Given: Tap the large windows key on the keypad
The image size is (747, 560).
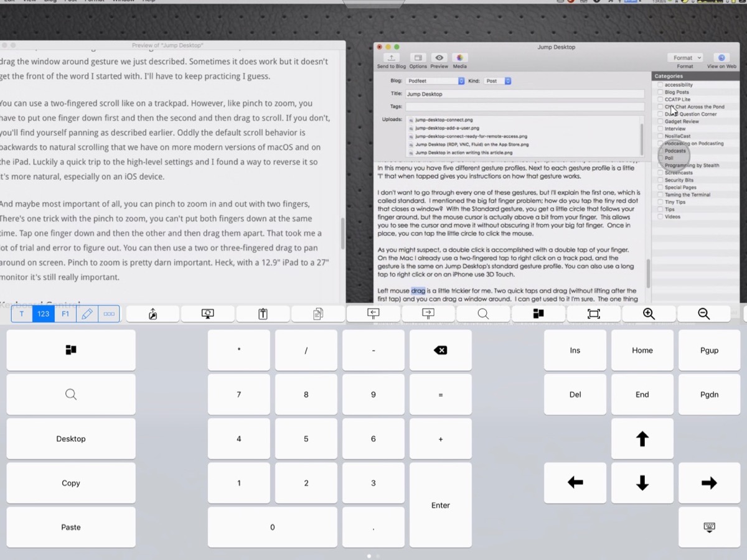Looking at the screenshot, I should pyautogui.click(x=71, y=350).
